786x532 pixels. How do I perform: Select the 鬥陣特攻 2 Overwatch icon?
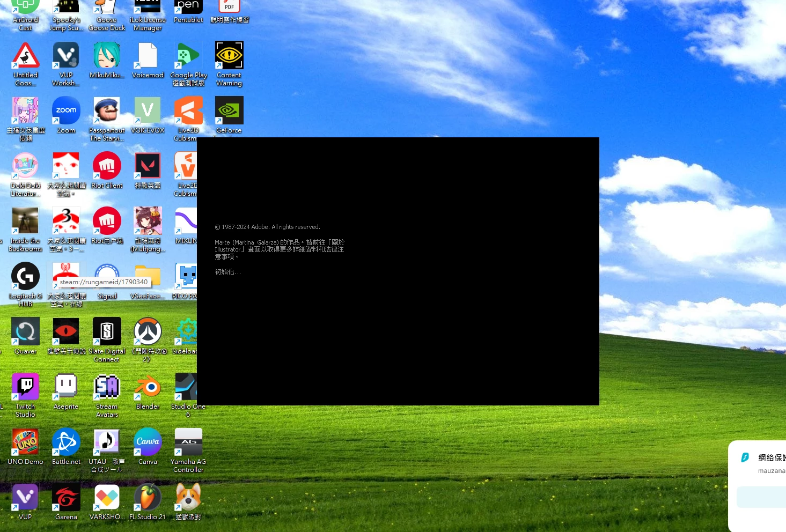coord(148,340)
